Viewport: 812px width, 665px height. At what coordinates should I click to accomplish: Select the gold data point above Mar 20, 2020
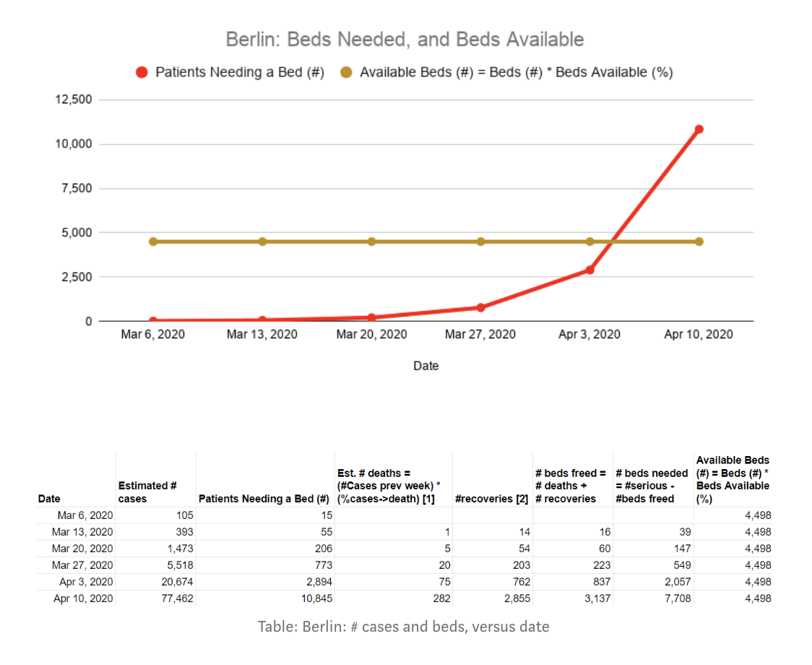371,241
